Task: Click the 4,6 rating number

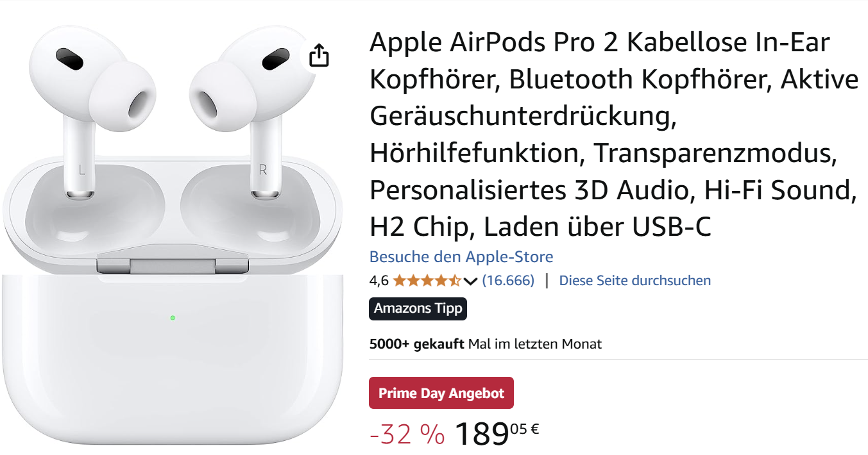Action: pos(379,281)
